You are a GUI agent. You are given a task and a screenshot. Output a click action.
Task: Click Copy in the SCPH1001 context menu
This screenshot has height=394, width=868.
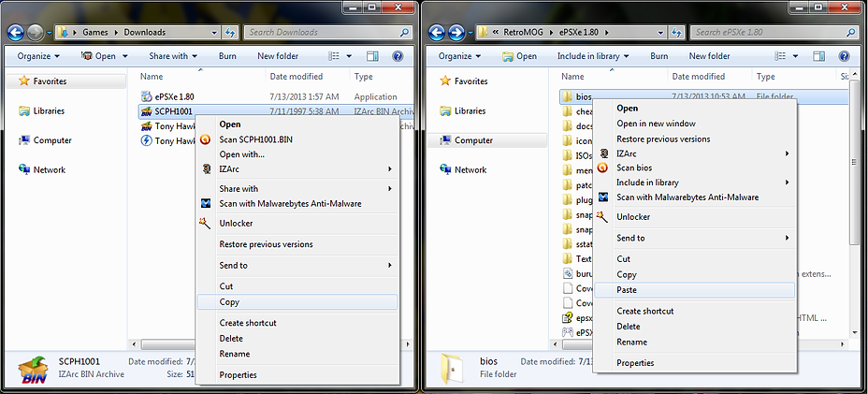pyautogui.click(x=297, y=302)
